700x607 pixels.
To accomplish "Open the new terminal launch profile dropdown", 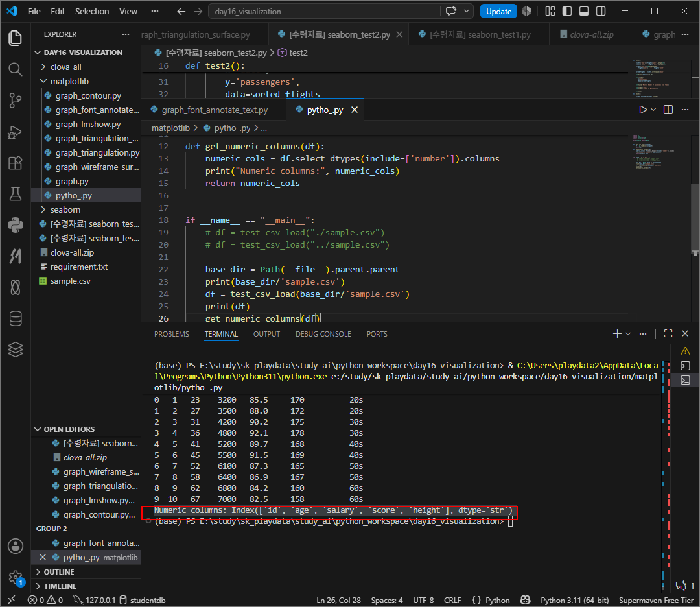I will pyautogui.click(x=628, y=333).
